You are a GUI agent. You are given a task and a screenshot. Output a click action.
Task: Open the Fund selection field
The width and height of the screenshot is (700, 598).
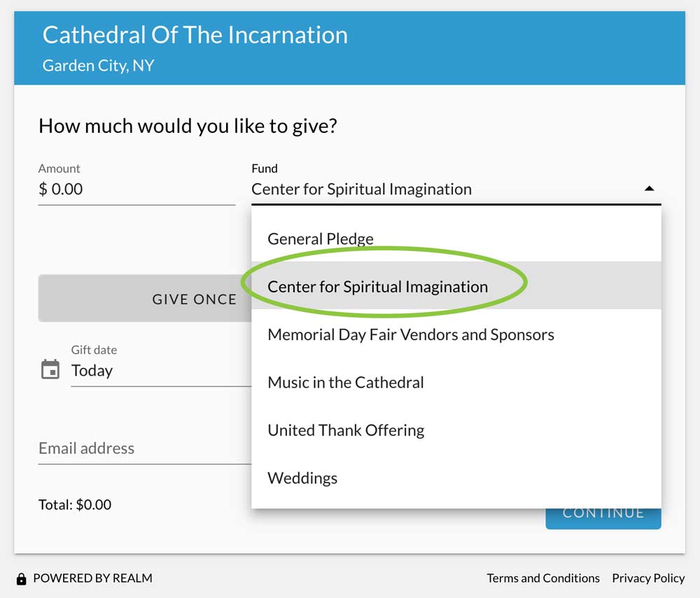[456, 189]
